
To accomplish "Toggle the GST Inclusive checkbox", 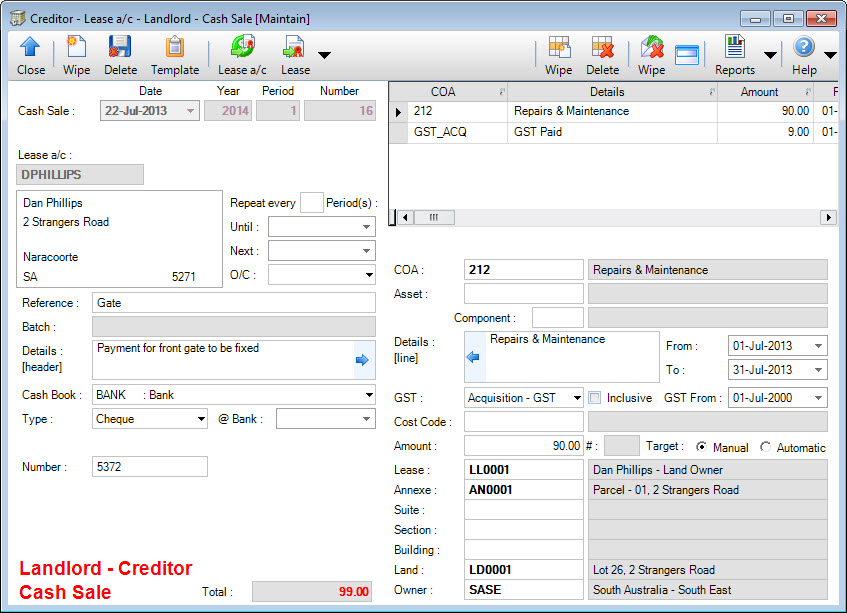I will point(595,398).
